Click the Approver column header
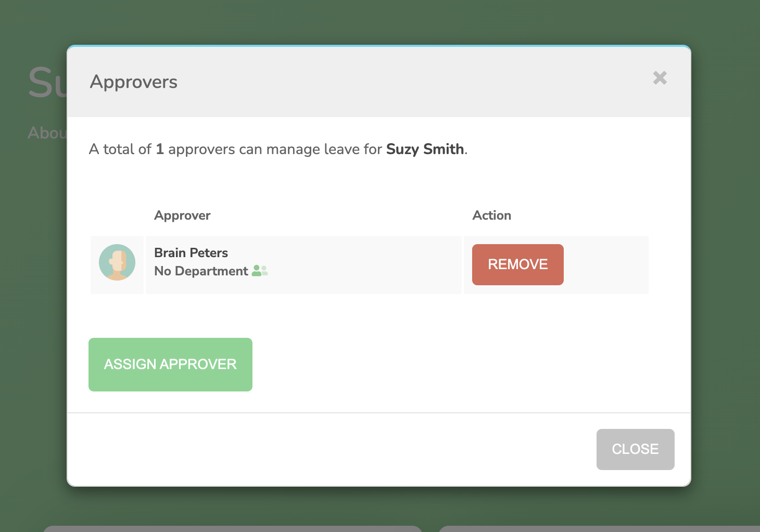This screenshot has width=760, height=532. (182, 216)
